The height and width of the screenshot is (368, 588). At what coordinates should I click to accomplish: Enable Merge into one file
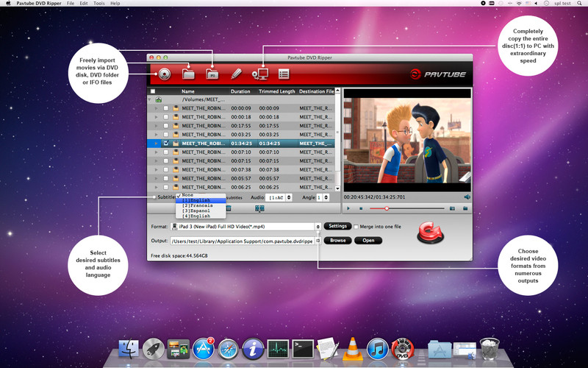[356, 227]
